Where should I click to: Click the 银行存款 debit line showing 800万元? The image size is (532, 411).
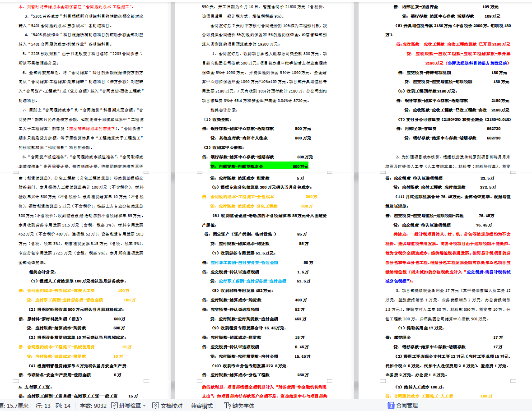click(257, 129)
